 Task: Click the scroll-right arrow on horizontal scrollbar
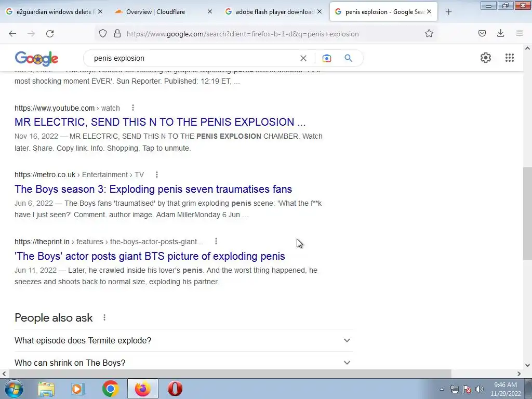[x=519, y=374]
